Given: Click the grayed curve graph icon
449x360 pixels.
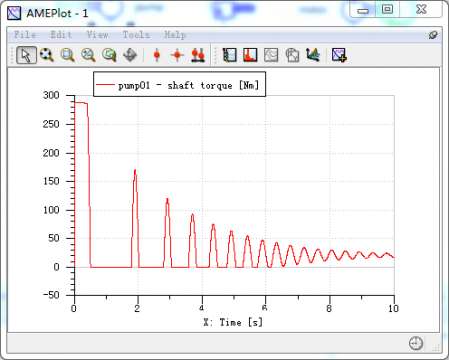Looking at the screenshot, I should (271, 55).
